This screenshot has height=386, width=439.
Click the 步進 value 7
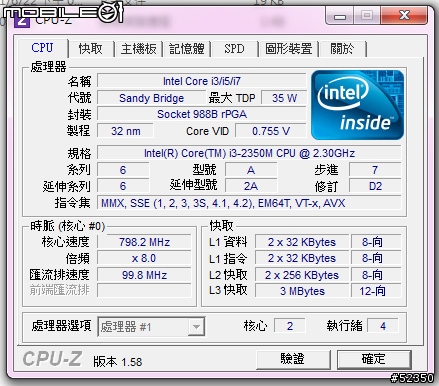375,170
